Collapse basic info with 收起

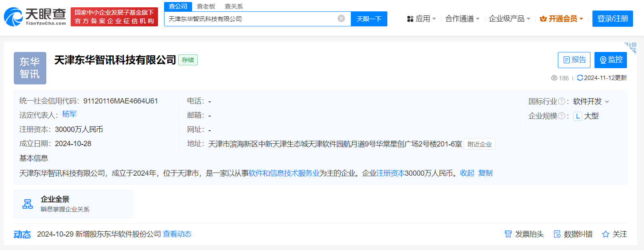[x=467, y=173]
